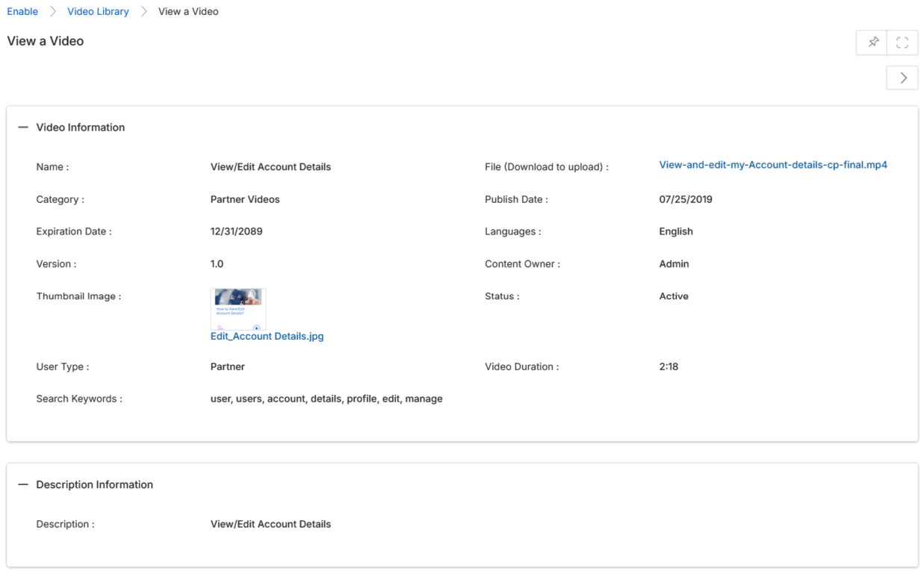
Task: Click the 'View a Video' page heading
Action: pyautogui.click(x=46, y=41)
